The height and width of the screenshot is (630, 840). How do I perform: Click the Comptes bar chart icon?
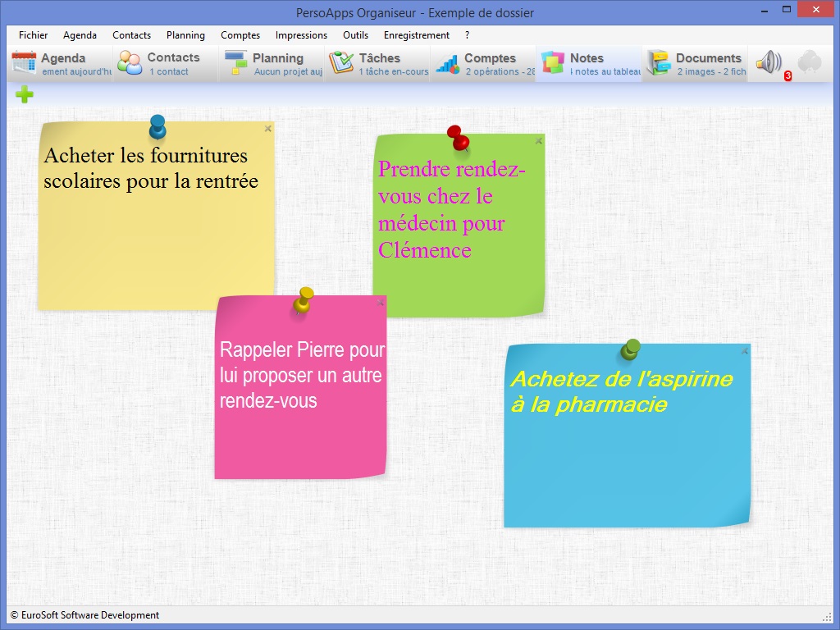point(447,64)
